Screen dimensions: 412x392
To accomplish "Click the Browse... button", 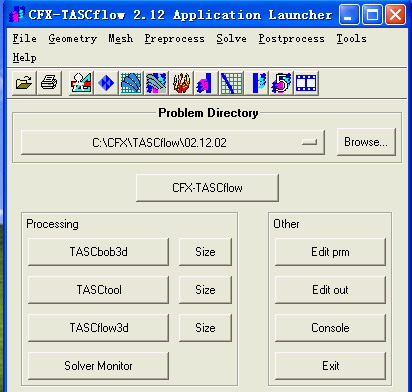I will 366,142.
